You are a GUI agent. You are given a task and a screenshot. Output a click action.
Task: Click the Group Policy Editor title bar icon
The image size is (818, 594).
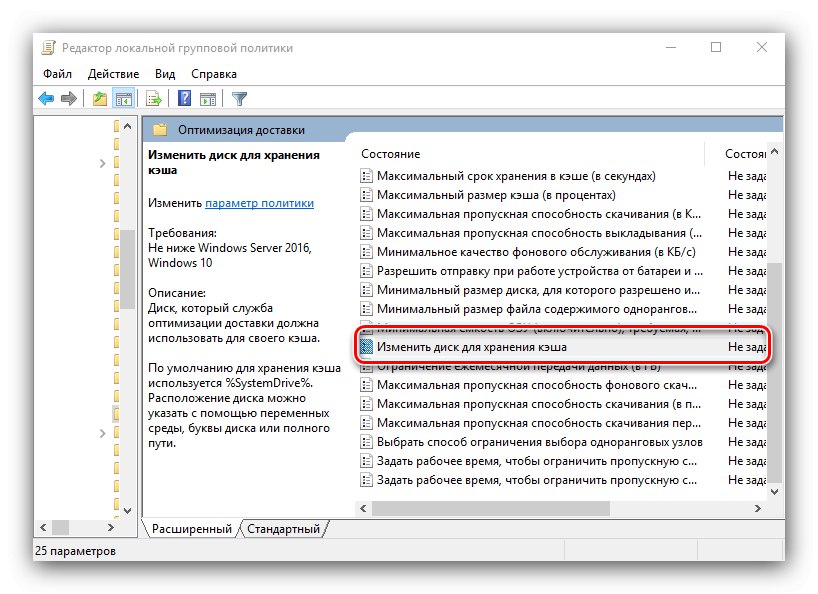click(x=48, y=47)
